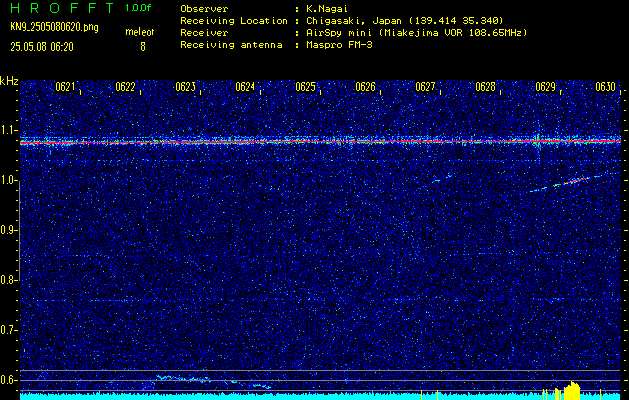The width and height of the screenshot is (629, 400).
Task: Click the 0.9 kHz axis label
Action: [8, 230]
